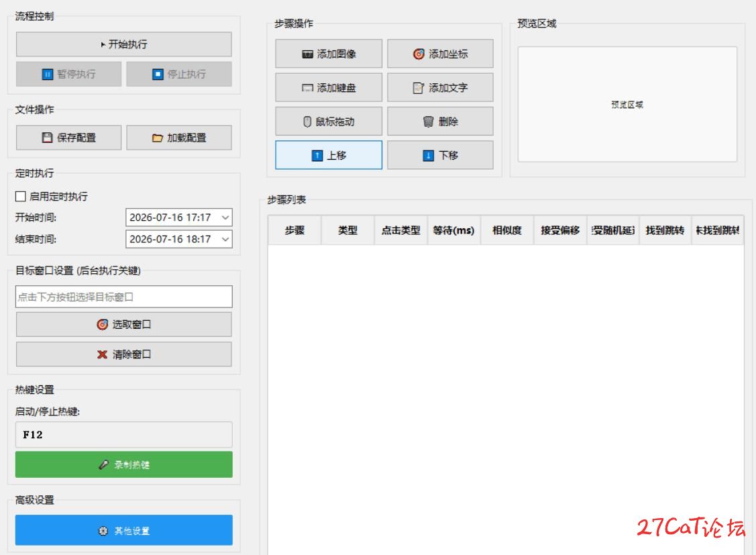Click the 保存配置 floppy disk icon
Viewport: 756px width, 555px height.
[47, 138]
